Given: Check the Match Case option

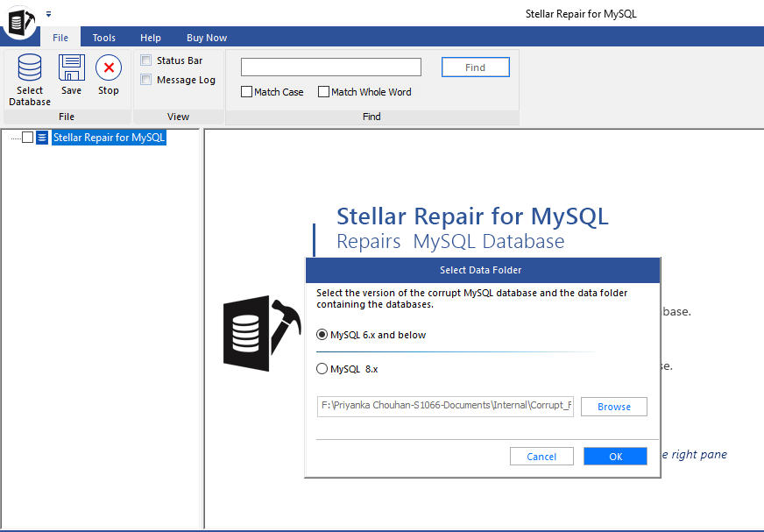Looking at the screenshot, I should 247,92.
